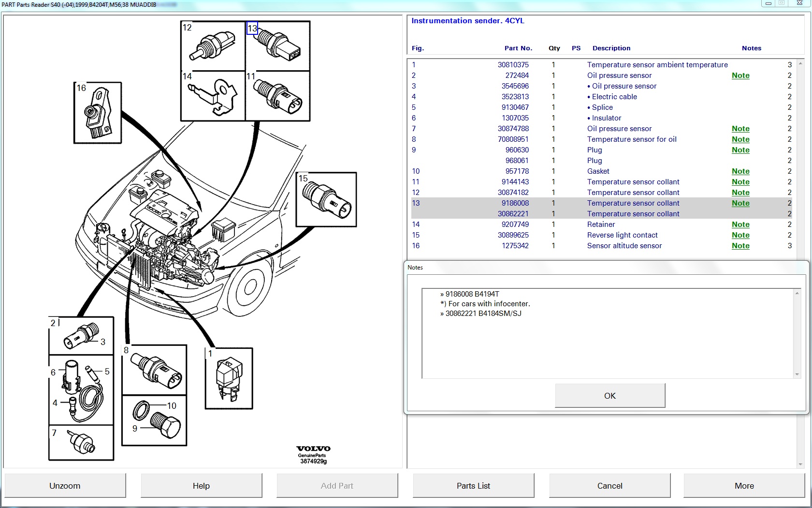
Task: Select the 'Splice' row description
Action: click(602, 107)
